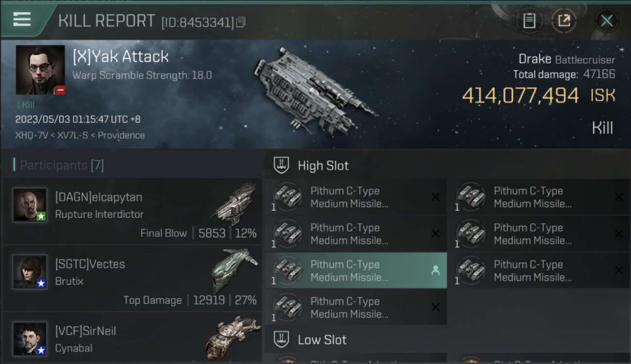View Yak Attack pilot portrait

40,70
